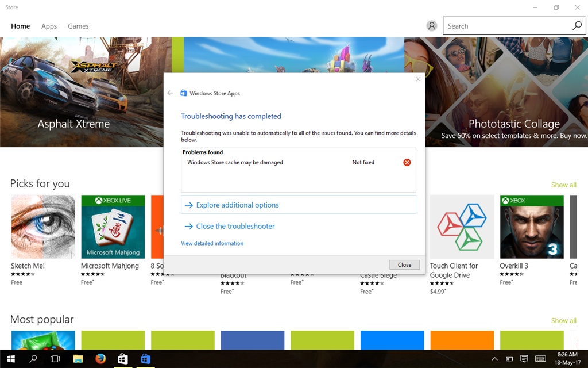This screenshot has height=368, width=588.
Task: Open the user account icon
Action: coord(432,26)
